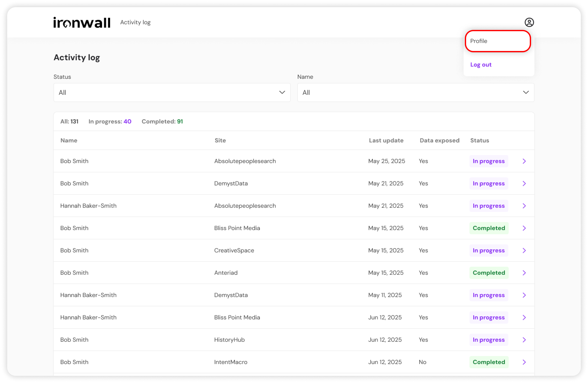Select the CreativeSpace site cell
588x383 pixels.
234,250
